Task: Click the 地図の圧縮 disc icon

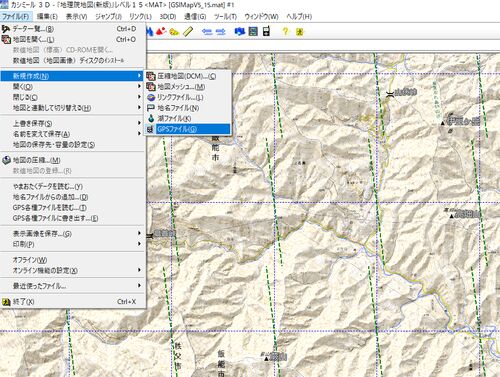Action: pos(6,160)
